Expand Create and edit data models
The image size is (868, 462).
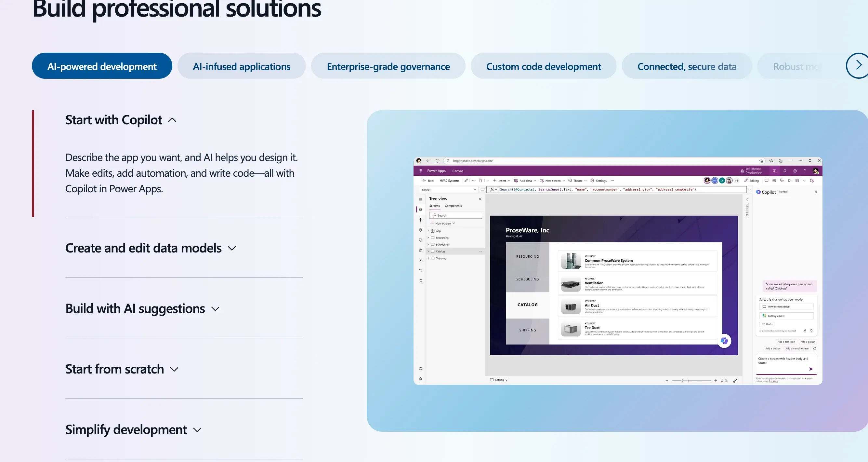point(151,248)
